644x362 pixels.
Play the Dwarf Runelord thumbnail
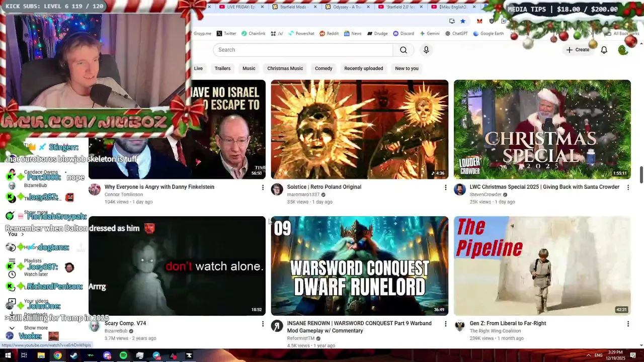pos(359,266)
